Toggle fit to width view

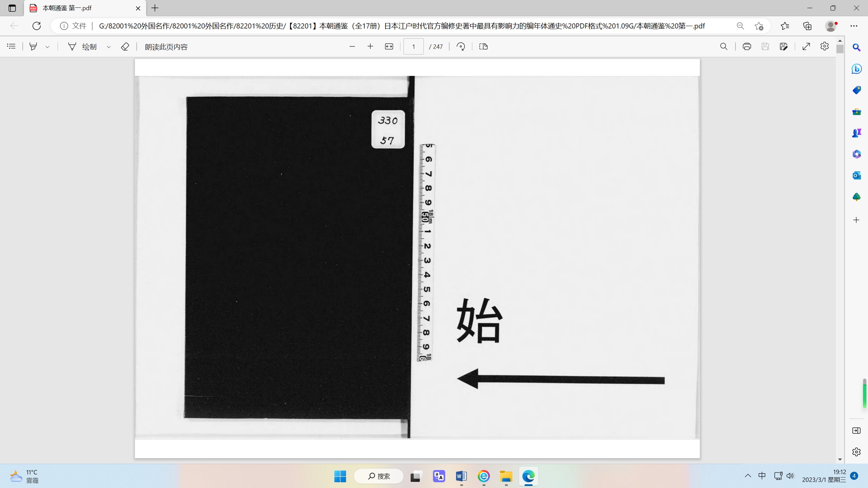pos(389,46)
